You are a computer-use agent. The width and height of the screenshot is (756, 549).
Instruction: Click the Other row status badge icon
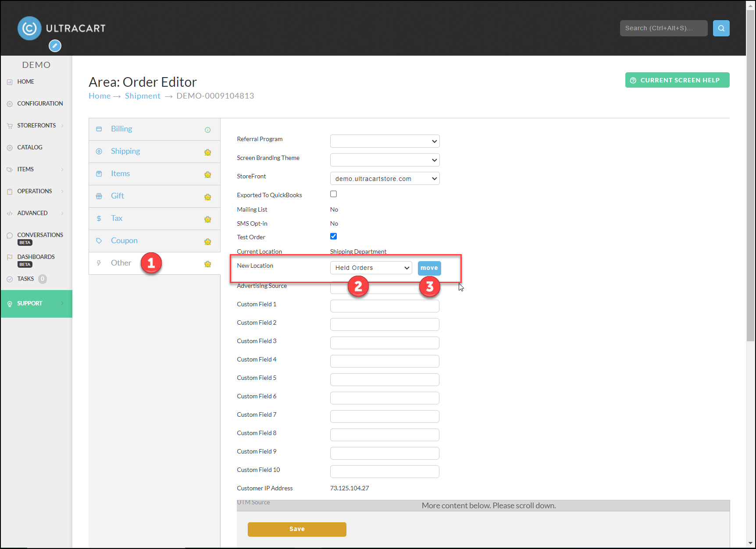[x=208, y=264]
